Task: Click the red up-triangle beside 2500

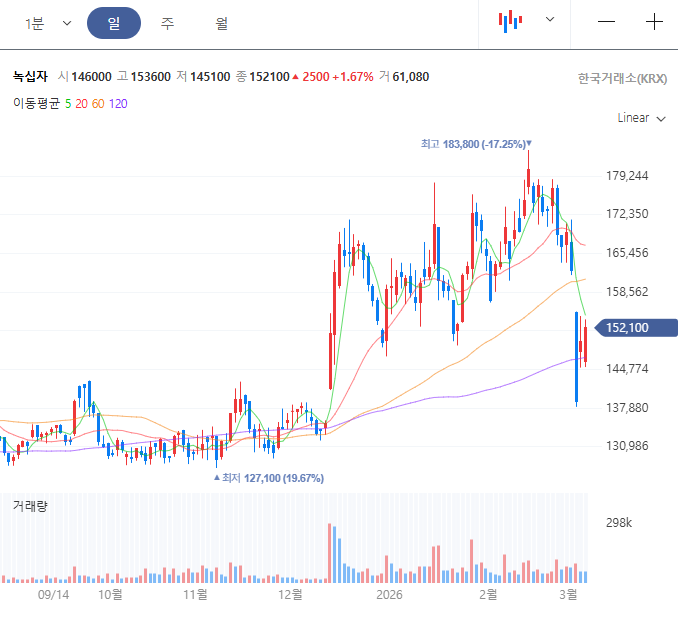Action: point(295,77)
